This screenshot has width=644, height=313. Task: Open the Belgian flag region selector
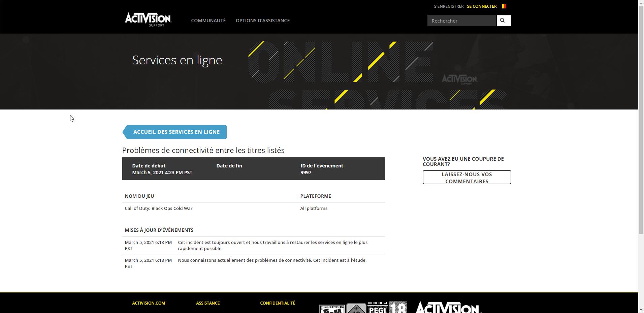(504, 6)
